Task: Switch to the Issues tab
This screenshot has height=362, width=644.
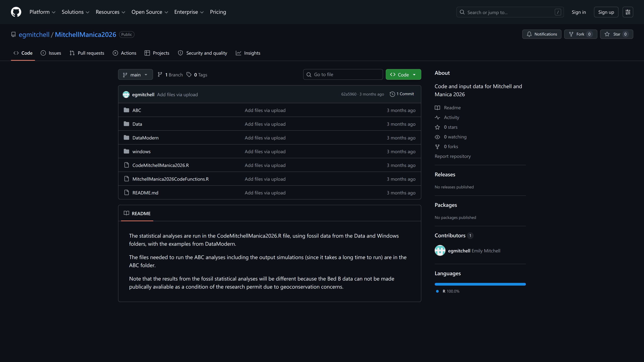Action: tap(51, 53)
